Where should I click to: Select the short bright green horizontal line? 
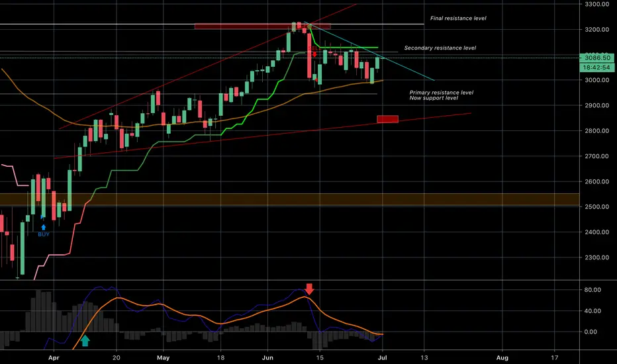pos(349,48)
